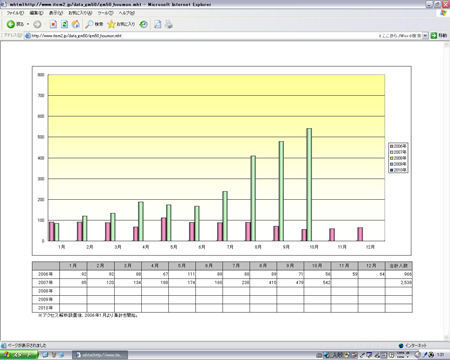Stop page loading with the red X icon
This screenshot has width=450, height=360.
(x=53, y=24)
